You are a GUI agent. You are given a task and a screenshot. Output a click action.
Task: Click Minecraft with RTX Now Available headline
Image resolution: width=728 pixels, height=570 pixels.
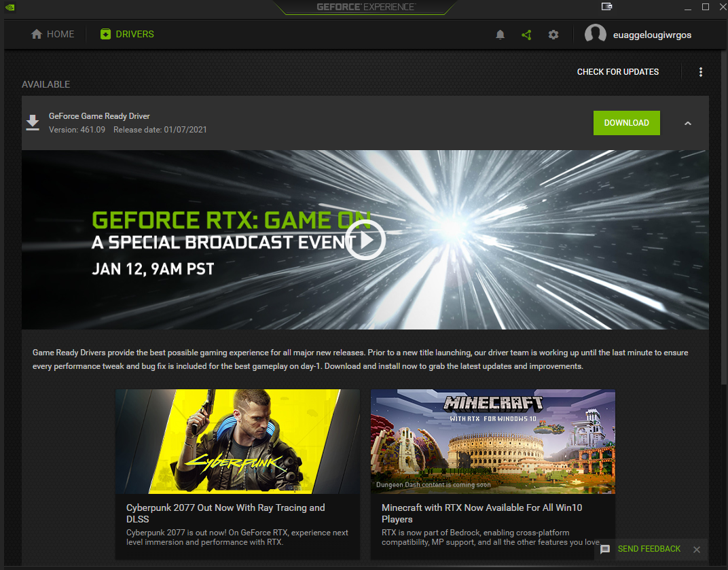point(481,514)
